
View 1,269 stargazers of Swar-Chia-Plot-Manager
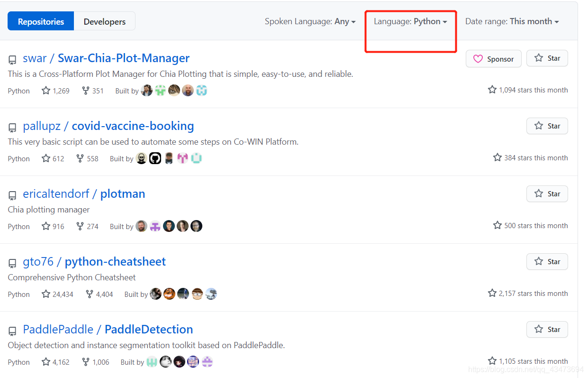pos(55,91)
